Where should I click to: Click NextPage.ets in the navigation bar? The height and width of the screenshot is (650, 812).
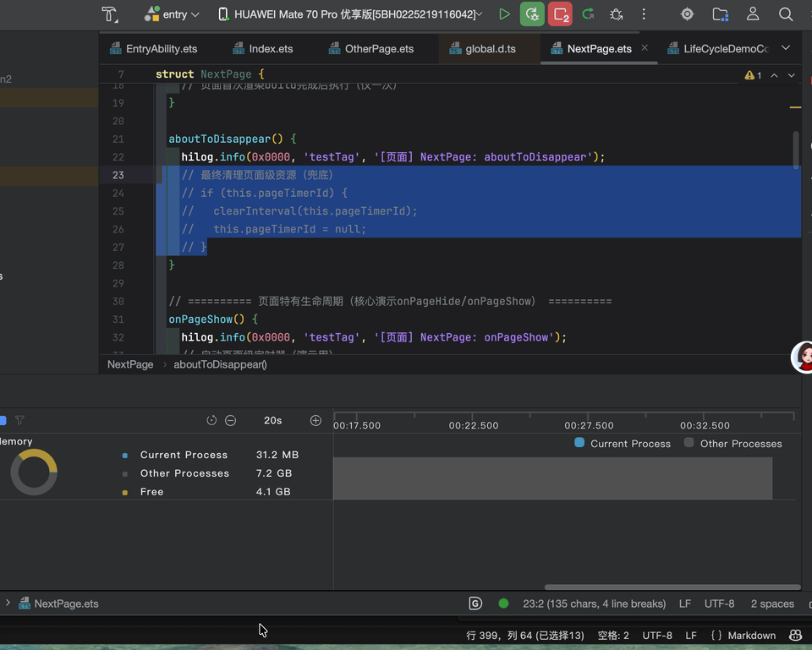pos(58,604)
